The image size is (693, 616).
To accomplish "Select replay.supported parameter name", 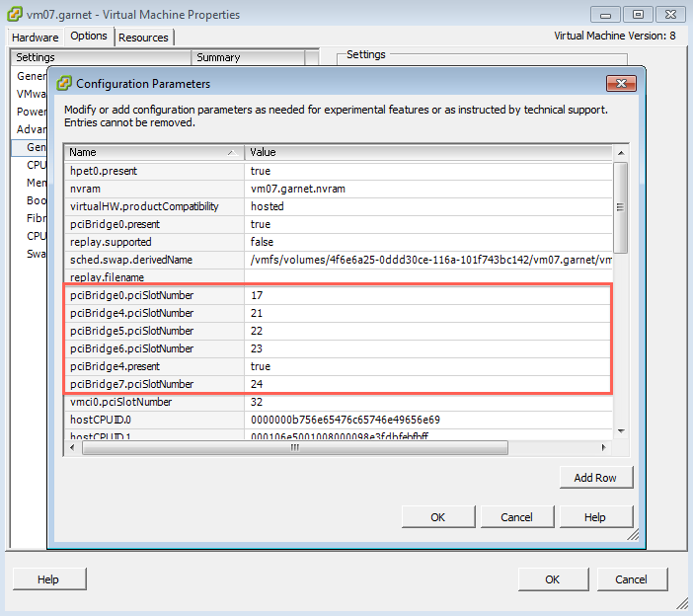I will pos(111,242).
